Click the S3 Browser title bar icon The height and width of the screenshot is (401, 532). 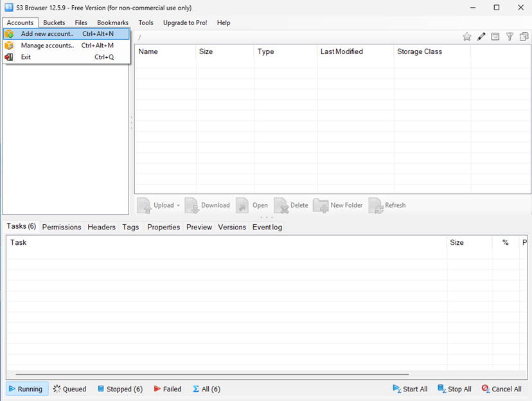pyautogui.click(x=8, y=8)
